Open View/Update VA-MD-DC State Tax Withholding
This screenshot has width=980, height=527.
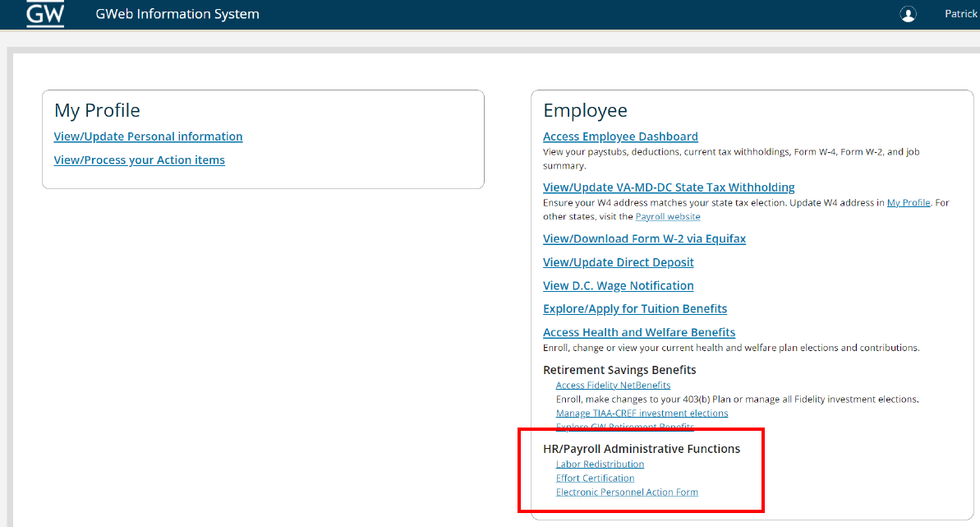pyautogui.click(x=669, y=187)
